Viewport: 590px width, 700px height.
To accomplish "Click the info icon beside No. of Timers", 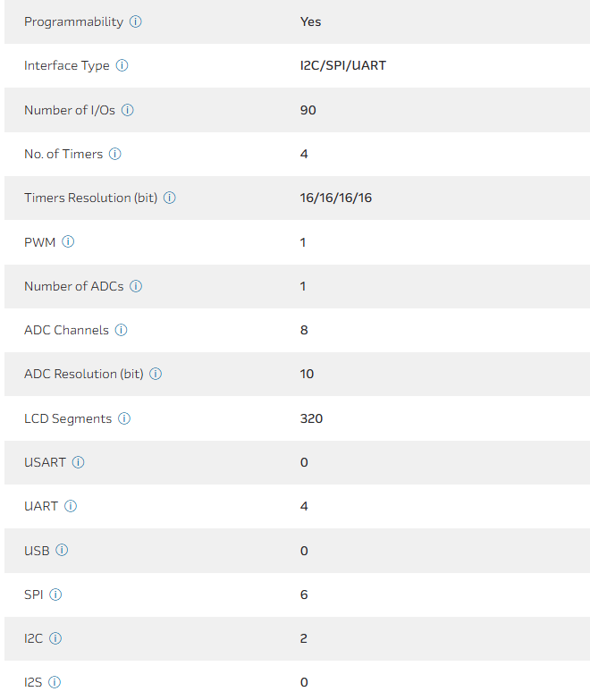I will click(115, 154).
